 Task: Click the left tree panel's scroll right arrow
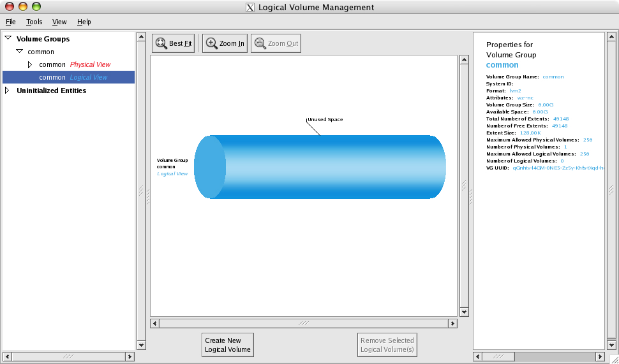[130, 356]
